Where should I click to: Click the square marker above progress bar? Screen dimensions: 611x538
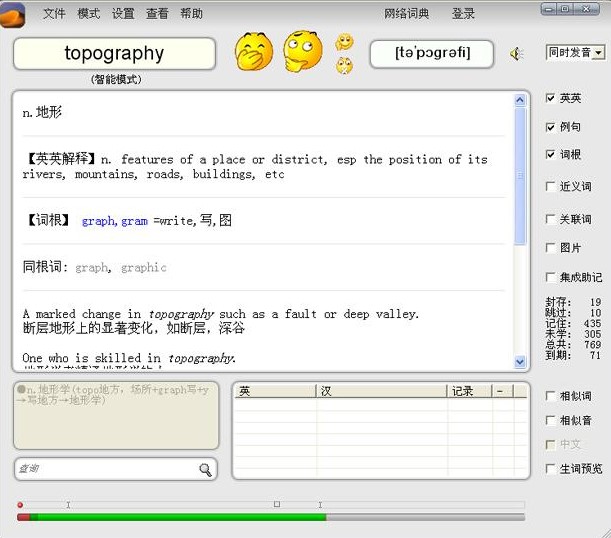pos(277,504)
